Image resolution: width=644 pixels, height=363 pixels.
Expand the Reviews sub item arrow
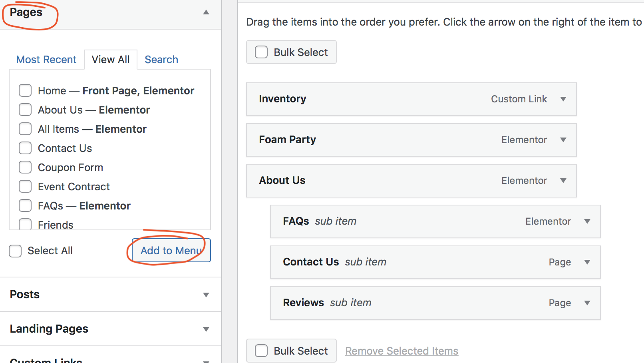tap(587, 303)
